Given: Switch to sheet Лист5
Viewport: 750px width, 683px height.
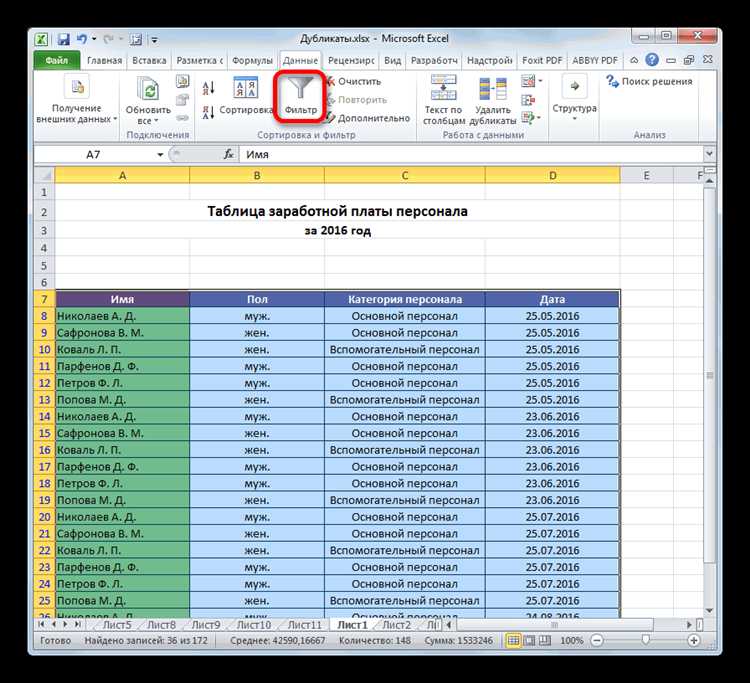Looking at the screenshot, I should [116, 625].
